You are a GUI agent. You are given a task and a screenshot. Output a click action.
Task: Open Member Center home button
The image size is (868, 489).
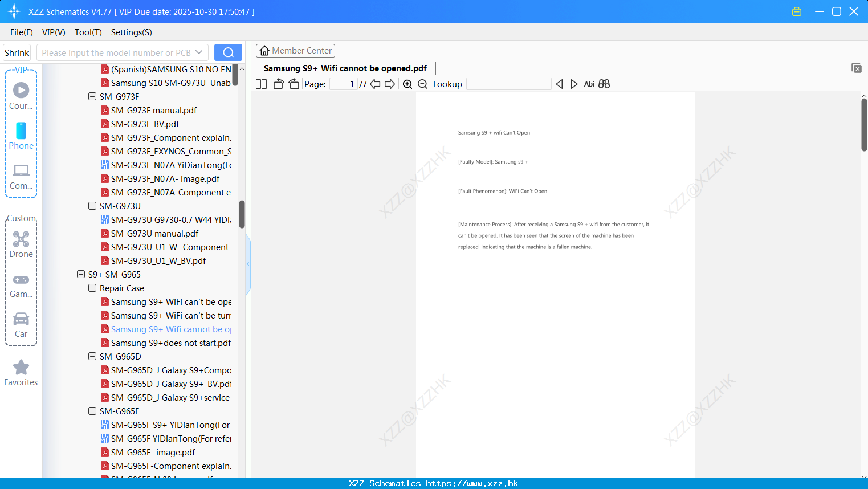[x=295, y=51]
